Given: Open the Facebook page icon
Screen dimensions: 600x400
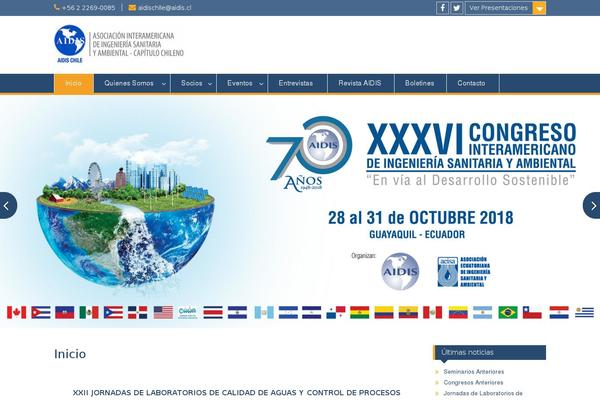Looking at the screenshot, I should 442,8.
